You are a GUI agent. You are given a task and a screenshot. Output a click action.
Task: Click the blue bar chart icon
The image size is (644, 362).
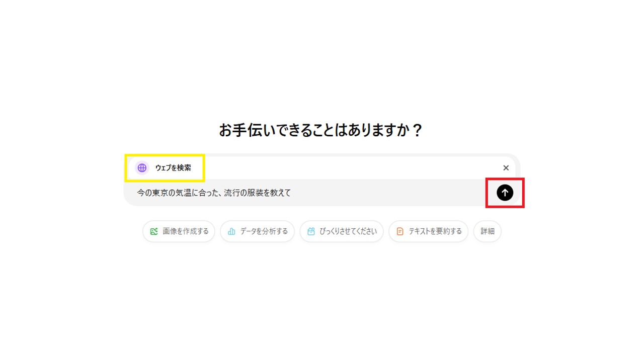(231, 231)
